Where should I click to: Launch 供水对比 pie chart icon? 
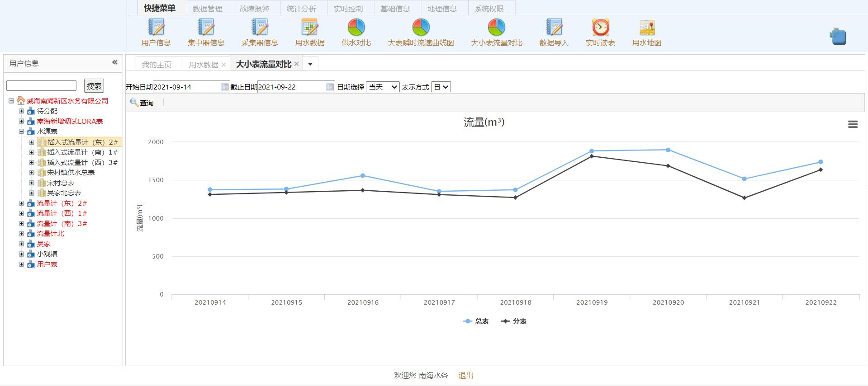point(356,28)
